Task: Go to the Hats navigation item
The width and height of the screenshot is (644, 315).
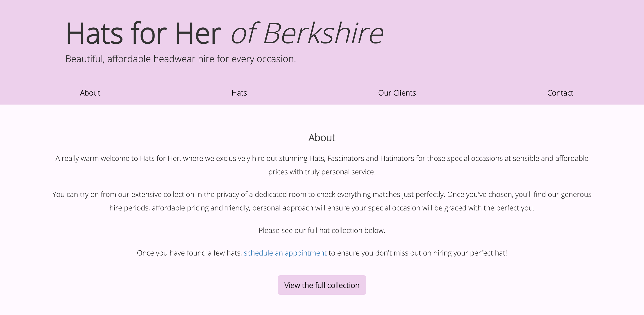Action: pos(239,93)
